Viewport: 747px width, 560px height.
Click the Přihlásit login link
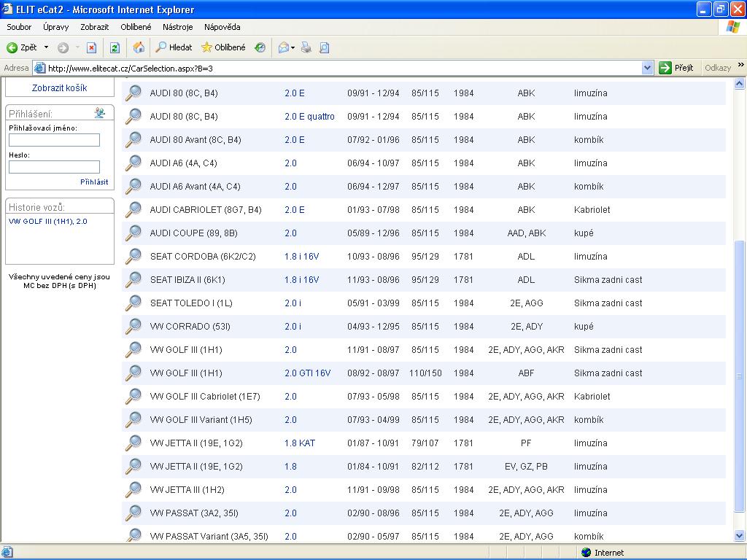point(94,182)
